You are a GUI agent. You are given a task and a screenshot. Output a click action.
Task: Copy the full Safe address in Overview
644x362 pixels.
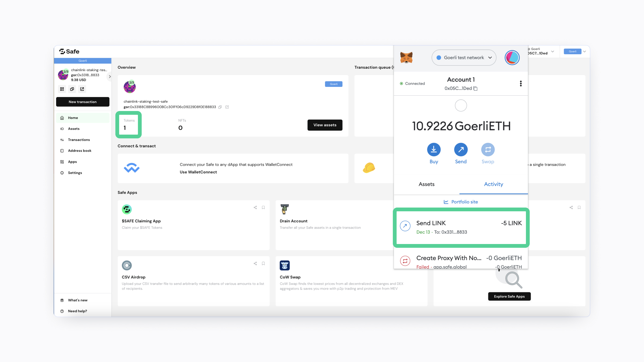(x=220, y=107)
